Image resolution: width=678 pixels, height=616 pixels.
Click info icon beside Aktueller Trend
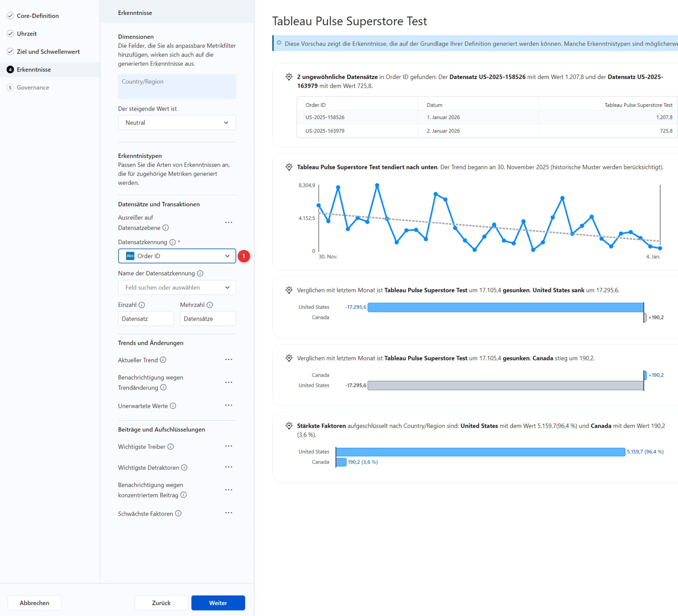(x=163, y=360)
